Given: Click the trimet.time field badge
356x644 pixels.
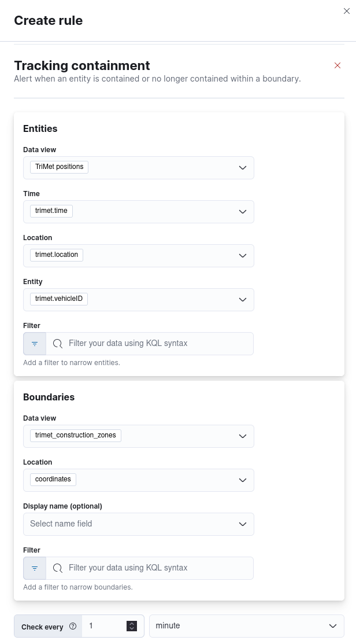Looking at the screenshot, I should tap(51, 211).
